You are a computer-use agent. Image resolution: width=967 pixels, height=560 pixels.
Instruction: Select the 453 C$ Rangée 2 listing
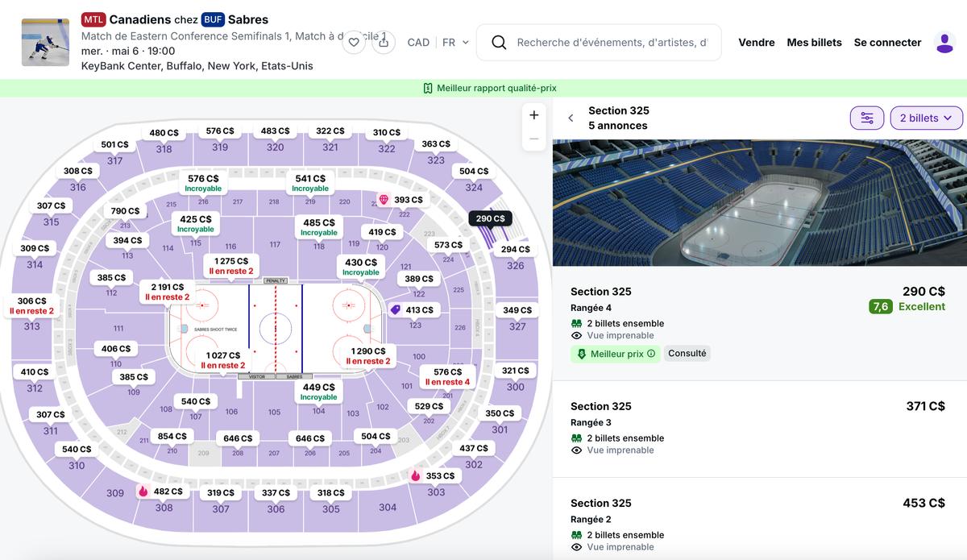[760, 520]
